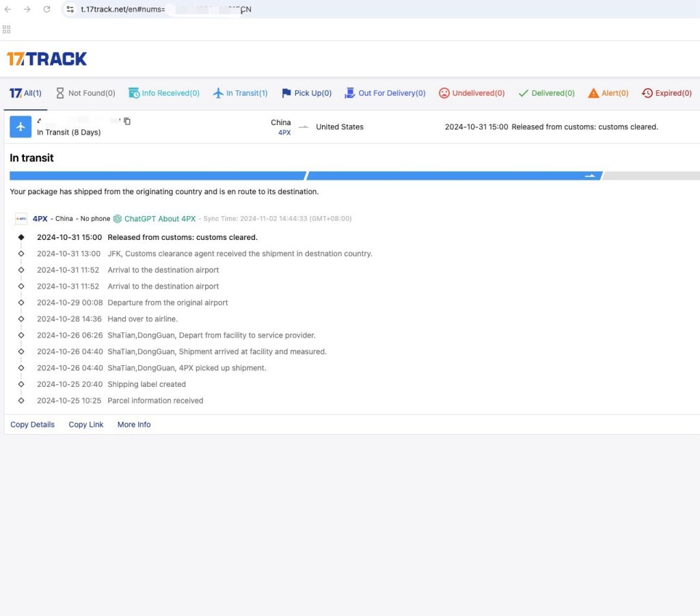Copy the tracking number using the copy icon
This screenshot has width=700, height=616.
click(x=127, y=121)
